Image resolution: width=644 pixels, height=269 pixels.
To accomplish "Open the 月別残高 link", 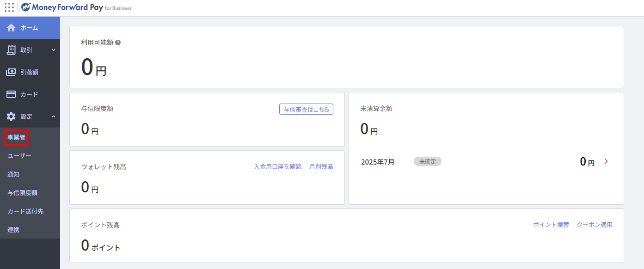I will pos(321,166).
